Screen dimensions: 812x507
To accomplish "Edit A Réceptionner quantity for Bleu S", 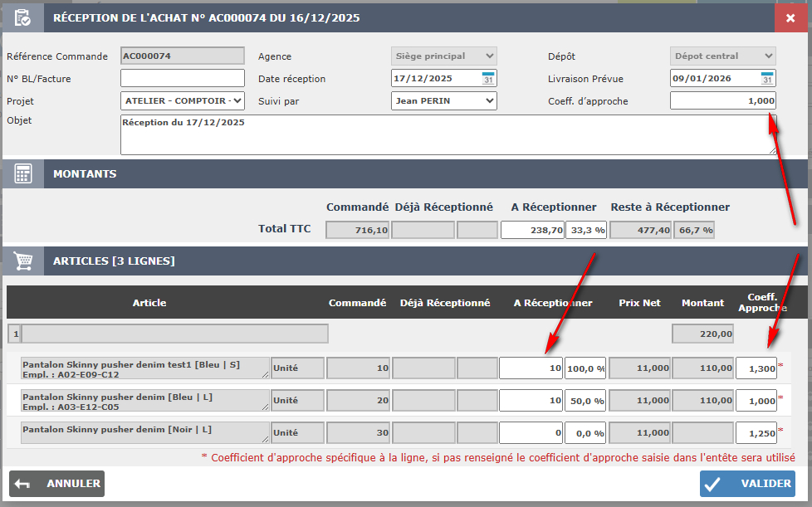I will [531, 368].
